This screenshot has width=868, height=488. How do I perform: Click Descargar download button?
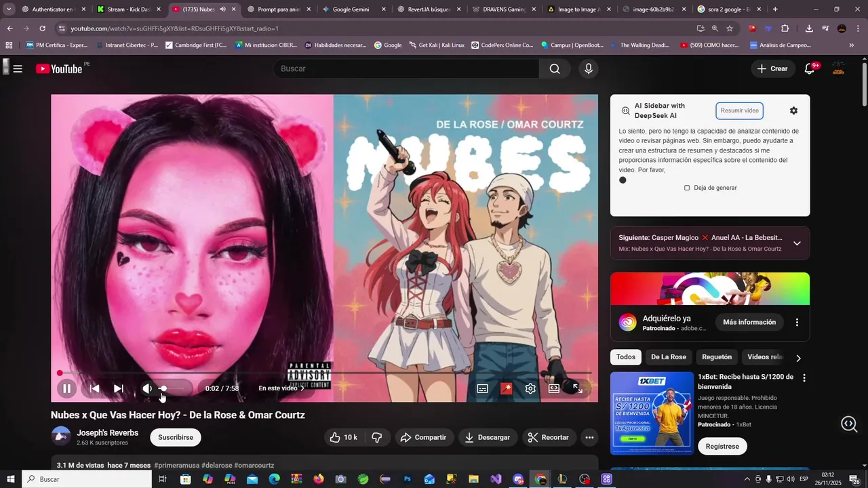click(x=488, y=437)
